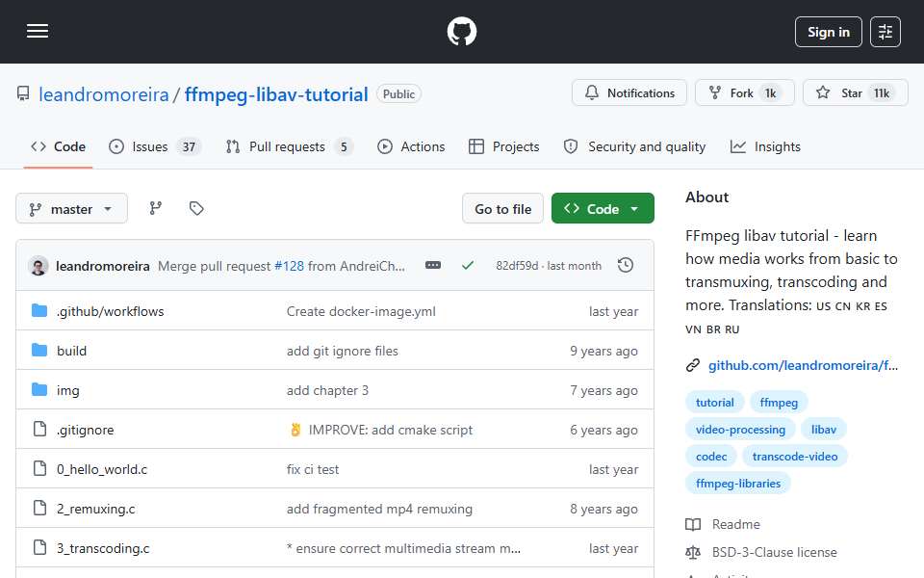Open the leandromoreira owner link
This screenshot has height=578, width=924.
click(104, 94)
